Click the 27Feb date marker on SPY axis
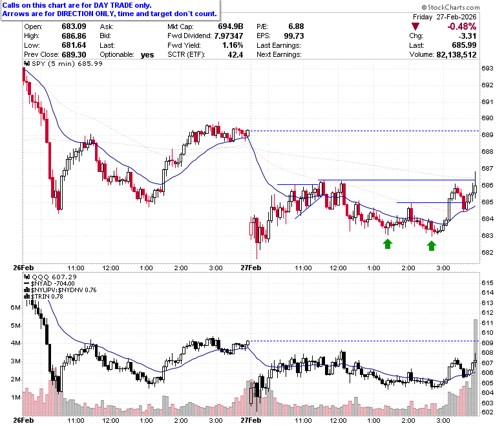The image size is (504, 426). pos(251,268)
